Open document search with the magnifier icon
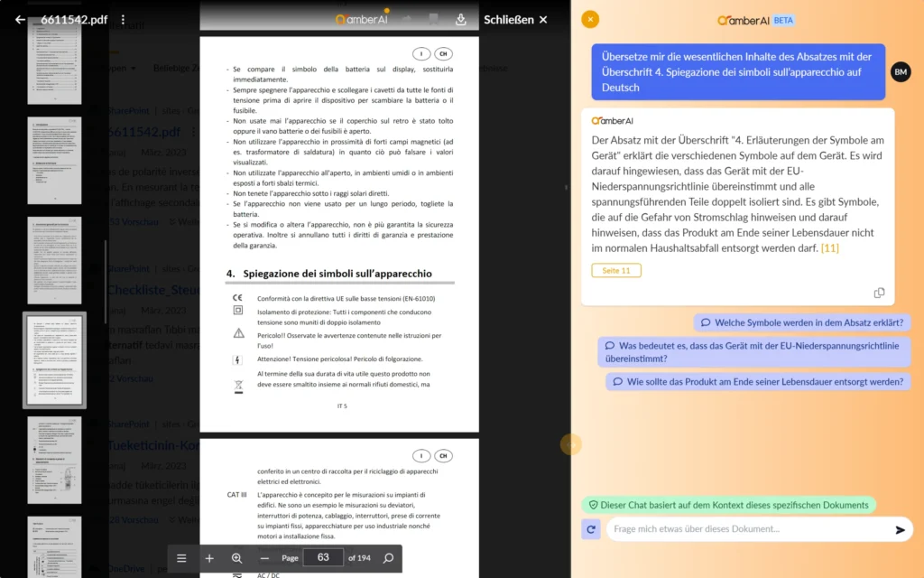Screen dimensions: 924x578 click(388, 558)
